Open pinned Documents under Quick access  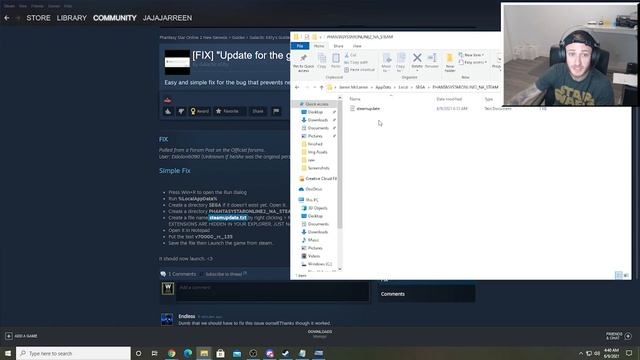(318, 128)
